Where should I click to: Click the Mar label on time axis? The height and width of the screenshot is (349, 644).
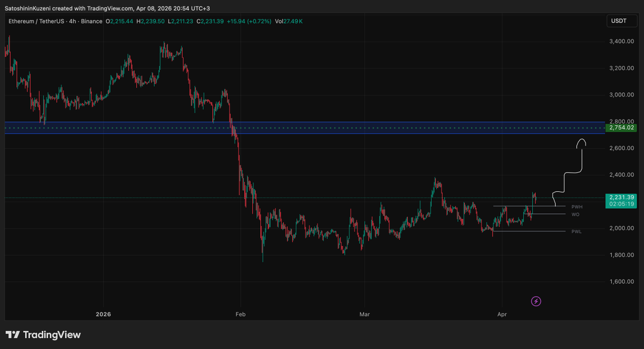tap(365, 314)
